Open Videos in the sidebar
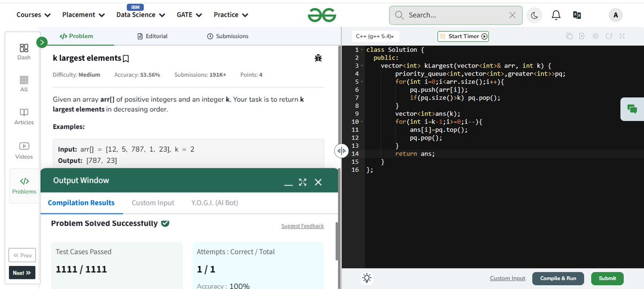 click(24, 151)
